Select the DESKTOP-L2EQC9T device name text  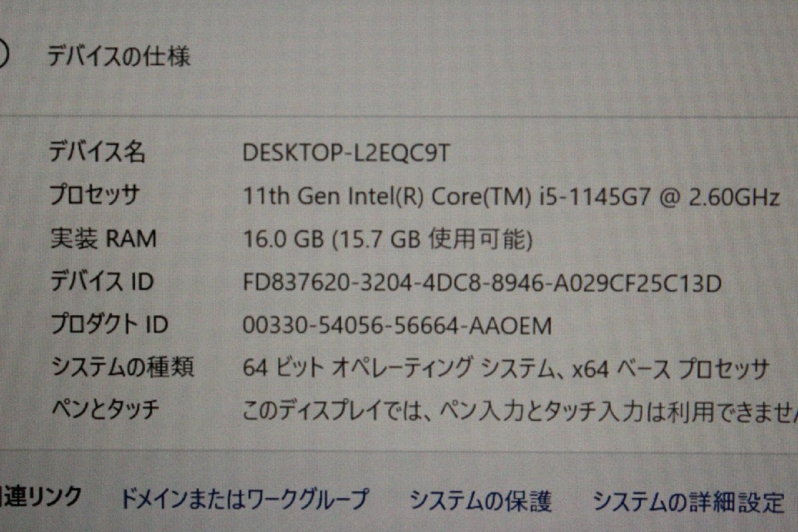pos(346,154)
